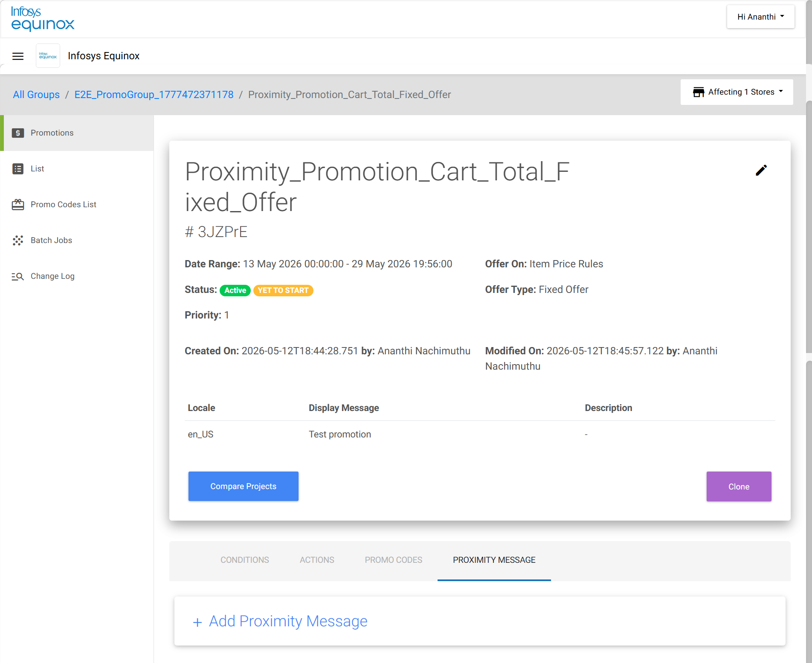Open Change Log in sidebar
Viewport: 812px width, 663px height.
coord(77,276)
